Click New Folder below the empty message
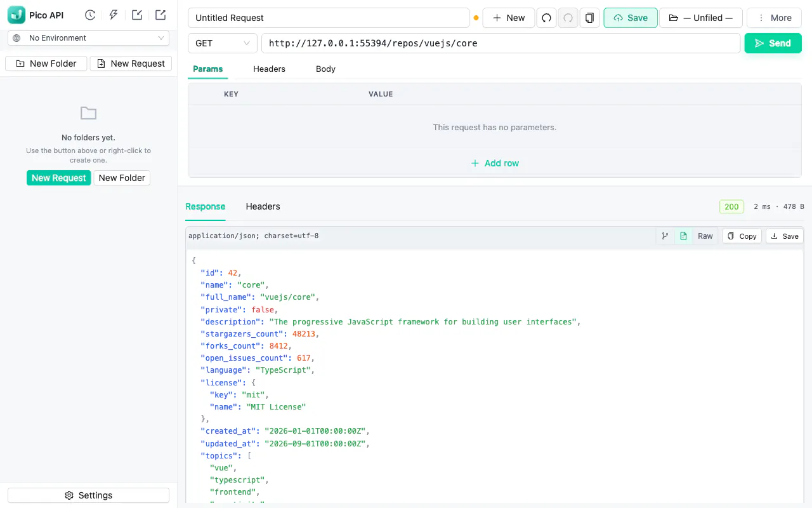 pyautogui.click(x=122, y=178)
